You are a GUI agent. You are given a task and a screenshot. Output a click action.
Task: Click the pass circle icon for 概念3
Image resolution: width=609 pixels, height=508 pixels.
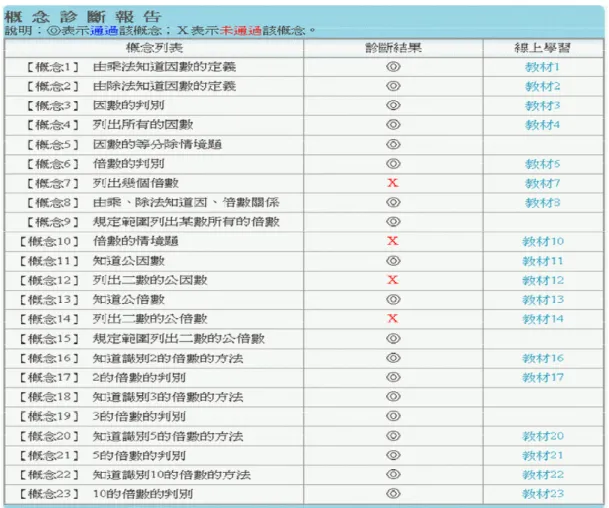click(393, 105)
